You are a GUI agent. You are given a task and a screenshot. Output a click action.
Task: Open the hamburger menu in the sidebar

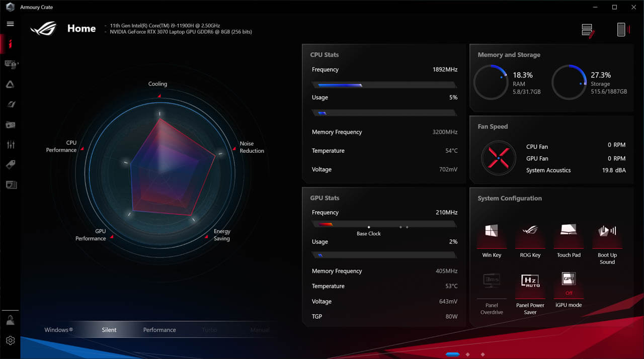coord(10,24)
